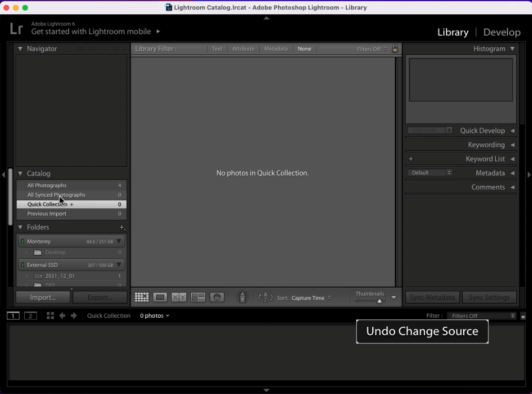Toggle filter switch at filmstrip right end
This screenshot has width=532, height=394.
[523, 316]
